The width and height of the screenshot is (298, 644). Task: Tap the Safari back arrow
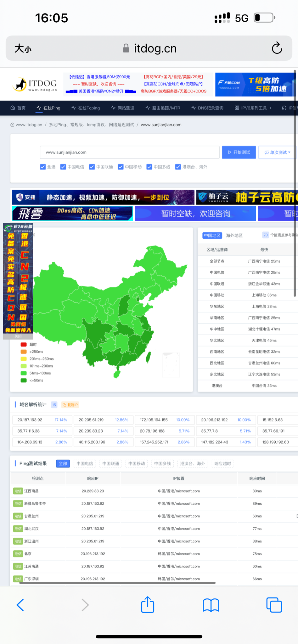click(20, 605)
